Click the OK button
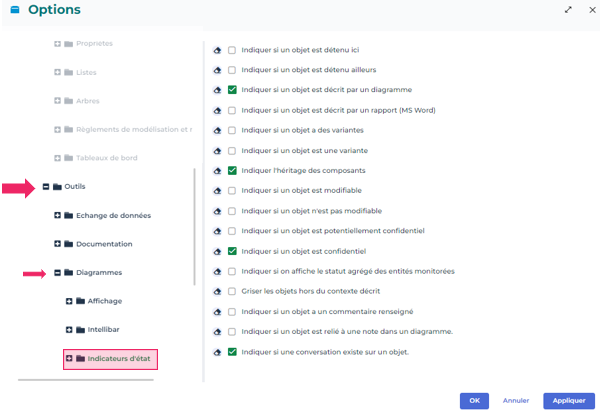 point(474,400)
